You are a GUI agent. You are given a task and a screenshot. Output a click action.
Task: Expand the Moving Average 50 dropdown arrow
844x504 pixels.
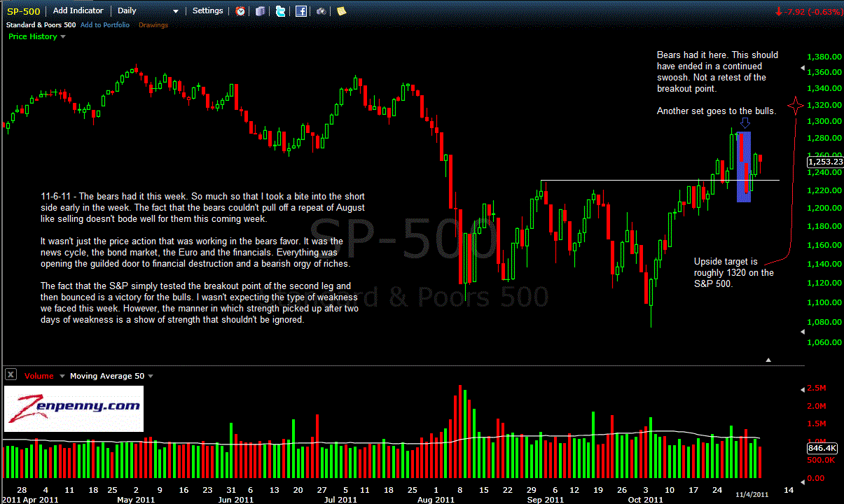coord(151,376)
